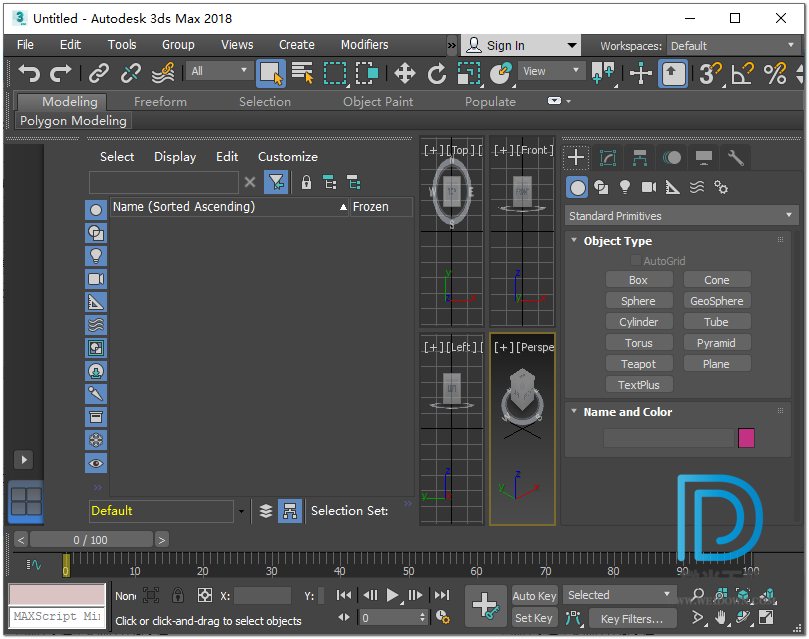
Task: Toggle Auto Key animation mode
Action: [535, 596]
